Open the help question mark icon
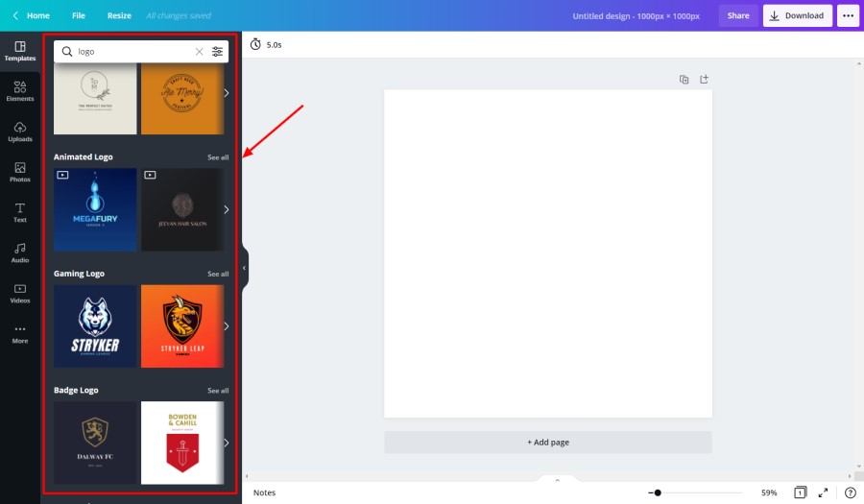Viewport: 864px width, 504px height. (851, 492)
